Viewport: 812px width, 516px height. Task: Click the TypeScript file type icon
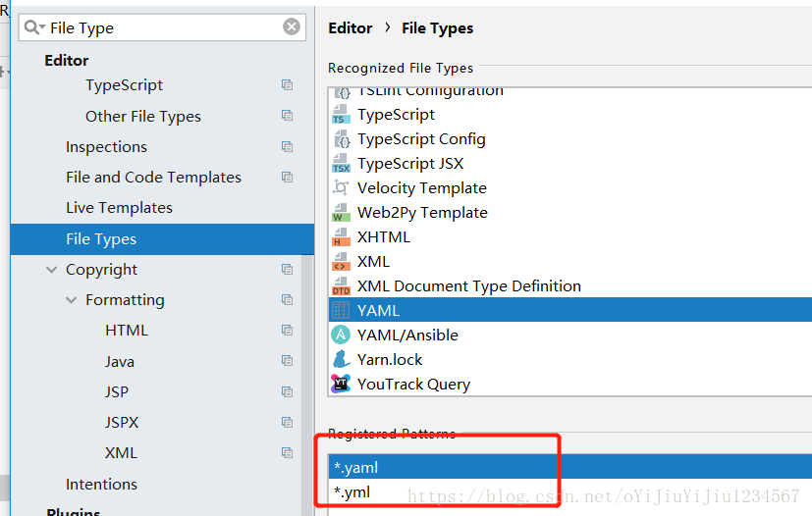point(341,115)
